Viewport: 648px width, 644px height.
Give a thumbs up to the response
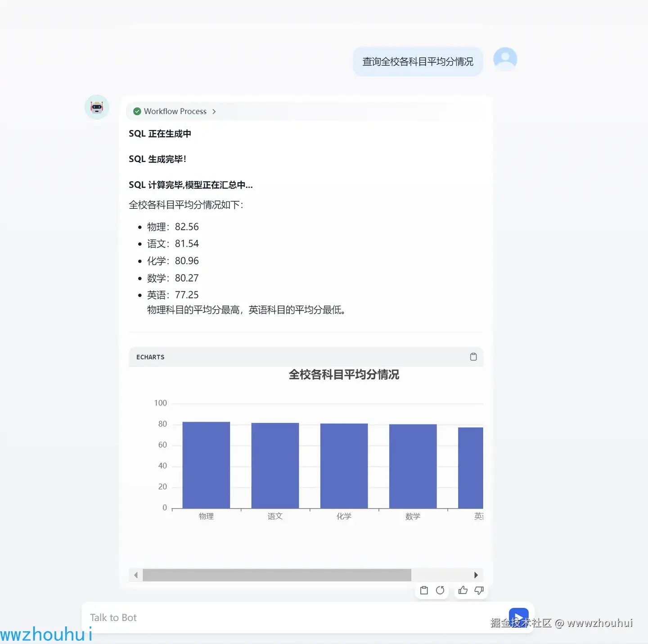463,590
